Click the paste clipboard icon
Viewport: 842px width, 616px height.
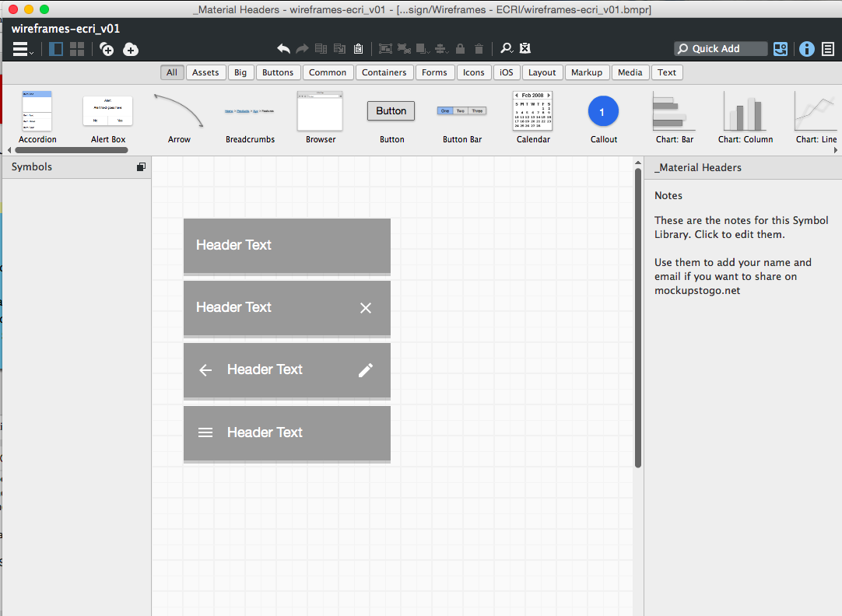tap(359, 49)
